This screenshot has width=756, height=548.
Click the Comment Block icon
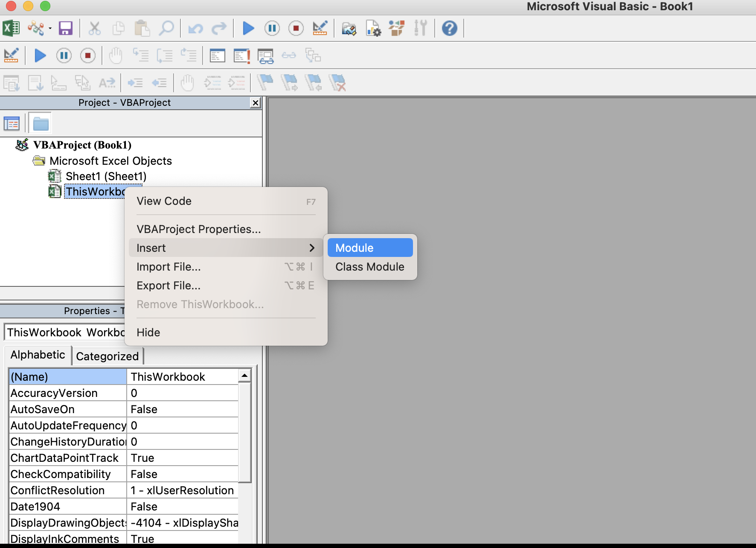click(212, 83)
